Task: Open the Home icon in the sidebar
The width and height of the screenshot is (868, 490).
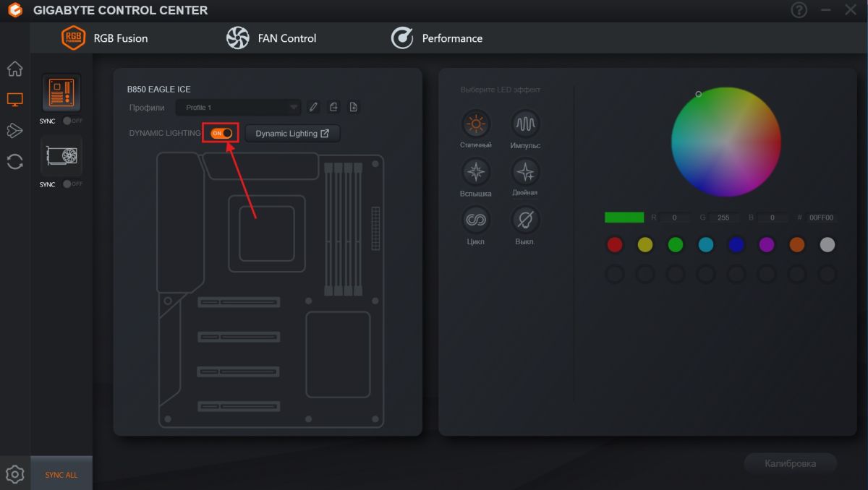Action: pos(14,69)
